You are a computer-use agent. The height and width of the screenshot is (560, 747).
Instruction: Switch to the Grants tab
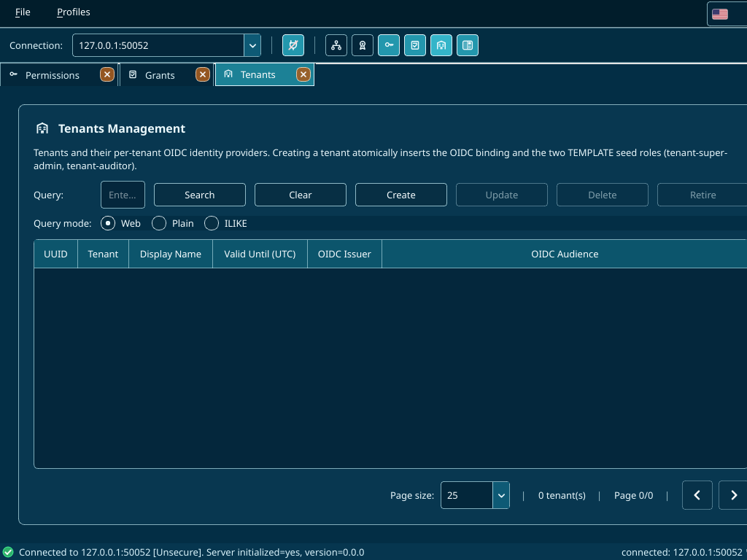160,75
